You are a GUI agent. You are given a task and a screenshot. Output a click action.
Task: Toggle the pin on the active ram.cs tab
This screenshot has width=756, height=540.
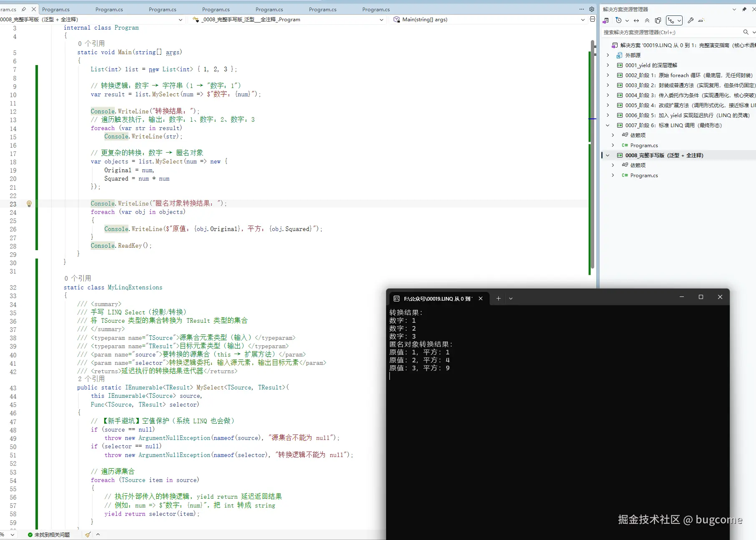pos(24,9)
